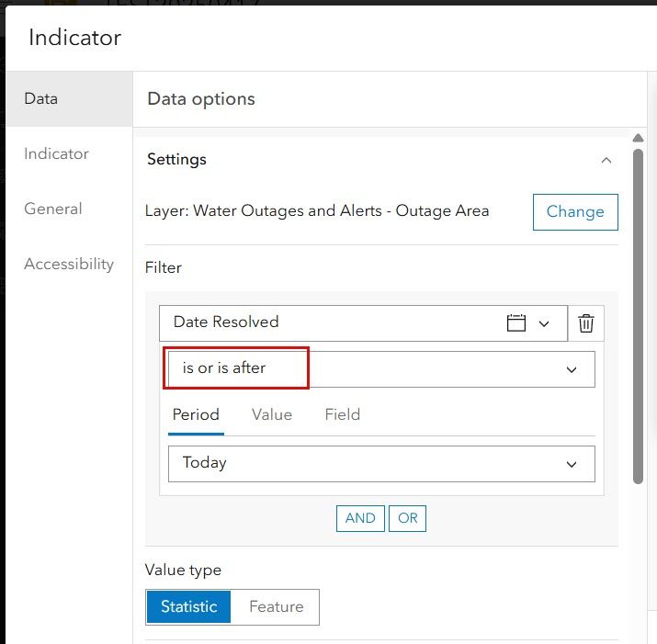Viewport: 657px width, 644px height.
Task: Select Feature value type
Action: (276, 606)
